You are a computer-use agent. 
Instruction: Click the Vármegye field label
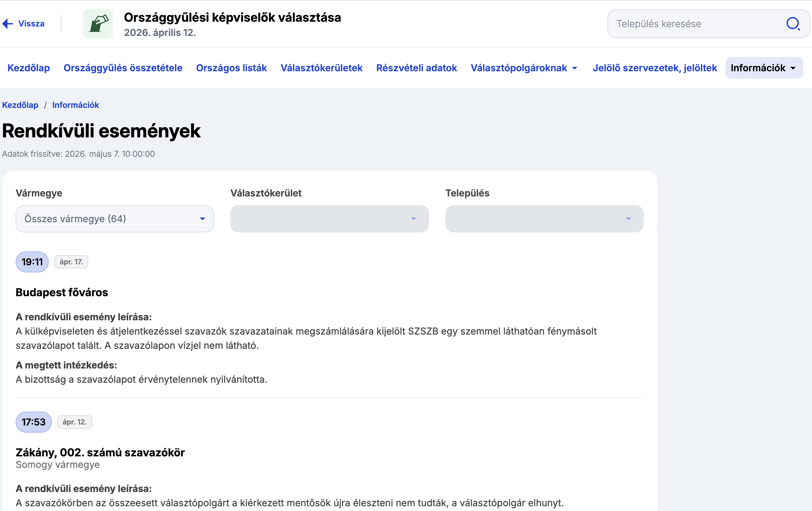tap(39, 193)
